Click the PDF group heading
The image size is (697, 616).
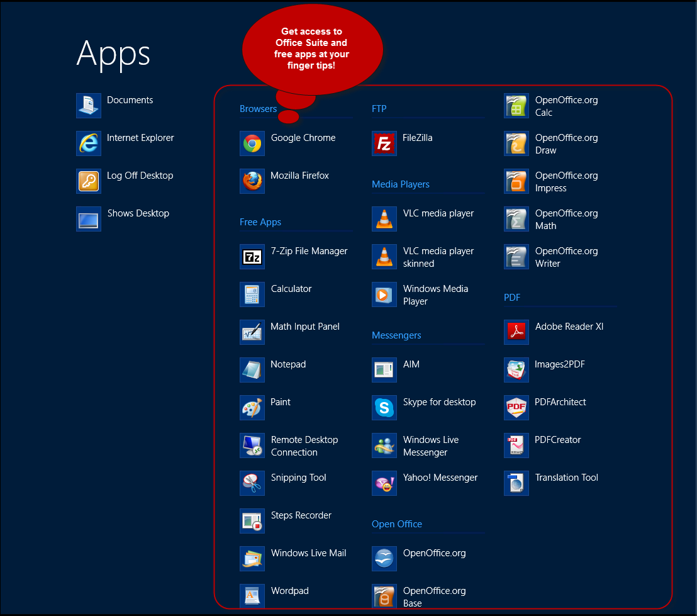[511, 298]
